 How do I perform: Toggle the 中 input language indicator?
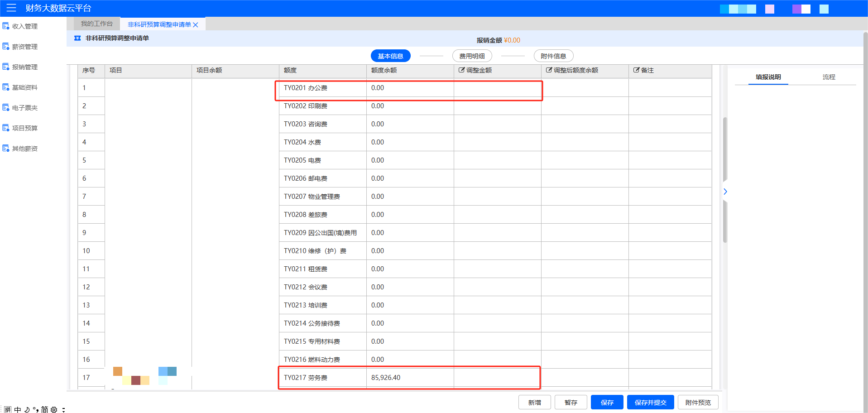coord(18,409)
